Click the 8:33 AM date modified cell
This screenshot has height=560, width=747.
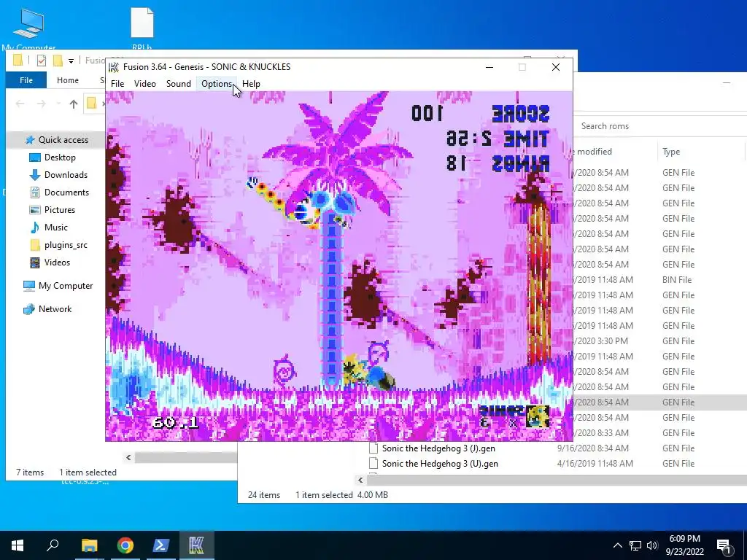coord(601,433)
